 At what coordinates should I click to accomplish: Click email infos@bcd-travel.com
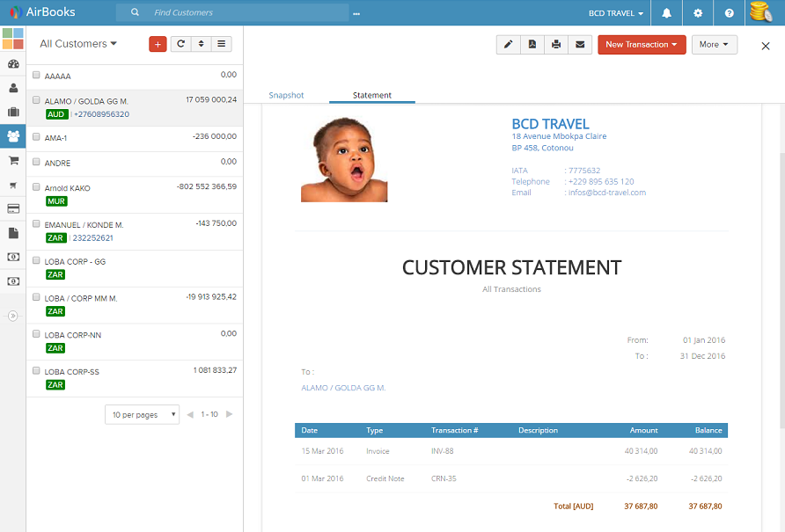(x=607, y=193)
